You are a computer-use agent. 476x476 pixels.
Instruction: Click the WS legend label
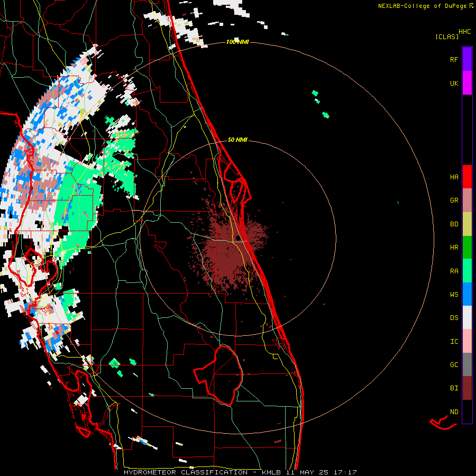coord(454,295)
